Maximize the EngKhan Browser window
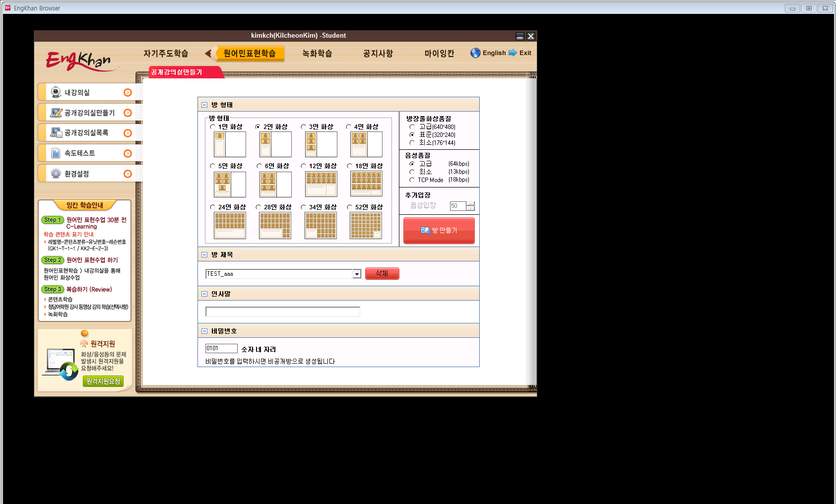The width and height of the screenshot is (836, 504). click(809, 8)
